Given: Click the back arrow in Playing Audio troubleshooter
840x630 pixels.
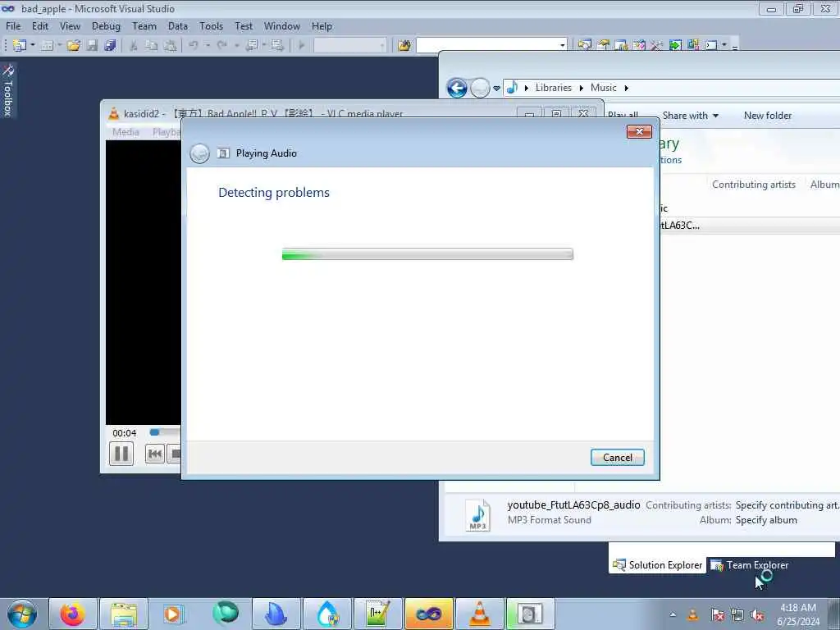Looking at the screenshot, I should coord(200,153).
